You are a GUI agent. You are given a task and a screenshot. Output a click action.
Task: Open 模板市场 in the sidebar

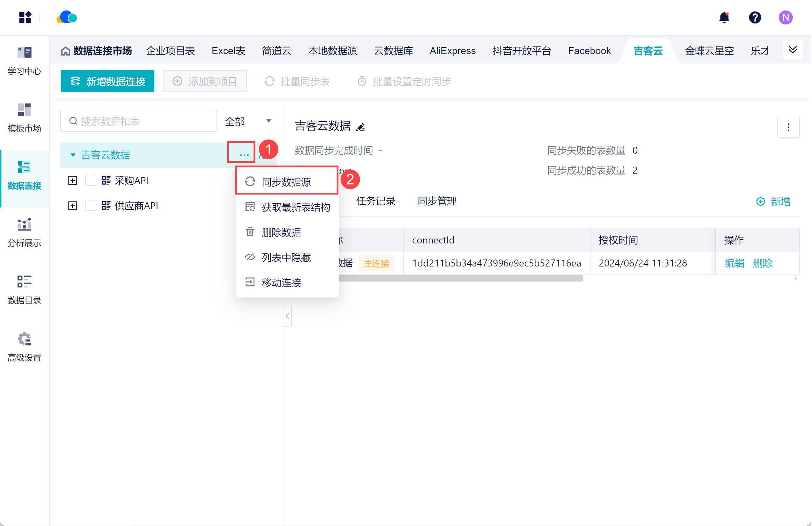tap(24, 118)
